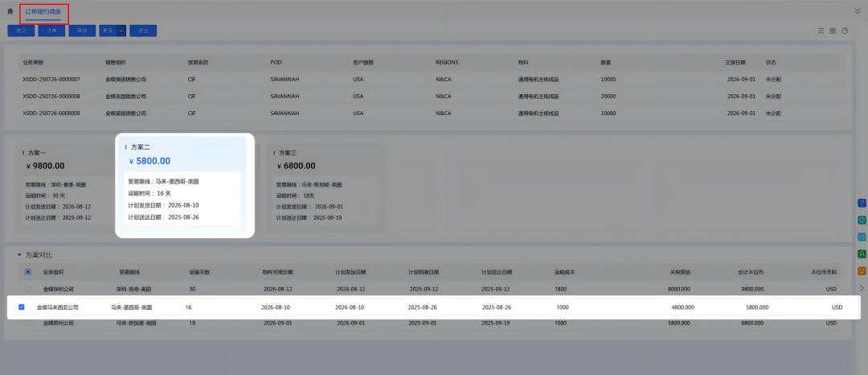868x375 pixels.
Task: Open the 更多 dropdown arrow
Action: coord(121,31)
